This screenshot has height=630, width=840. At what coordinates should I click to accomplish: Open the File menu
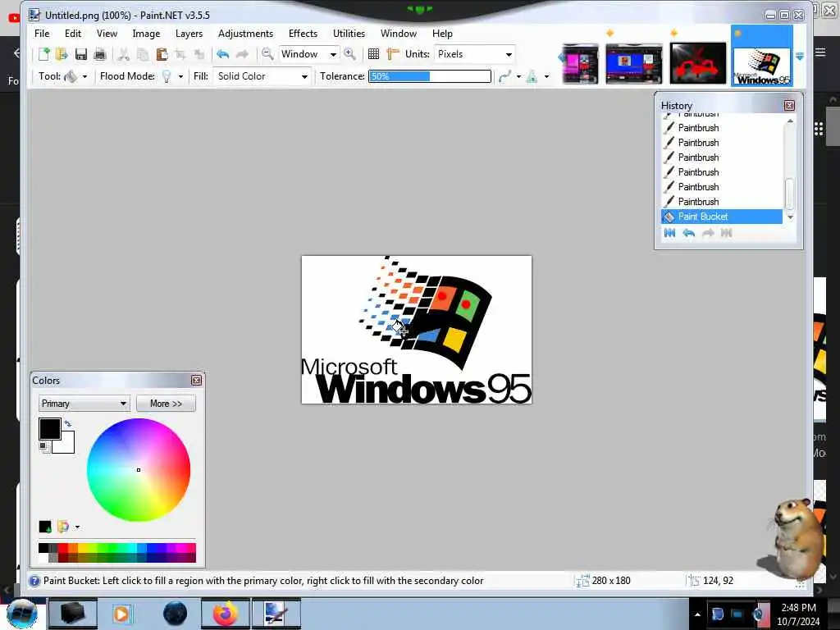click(x=42, y=34)
